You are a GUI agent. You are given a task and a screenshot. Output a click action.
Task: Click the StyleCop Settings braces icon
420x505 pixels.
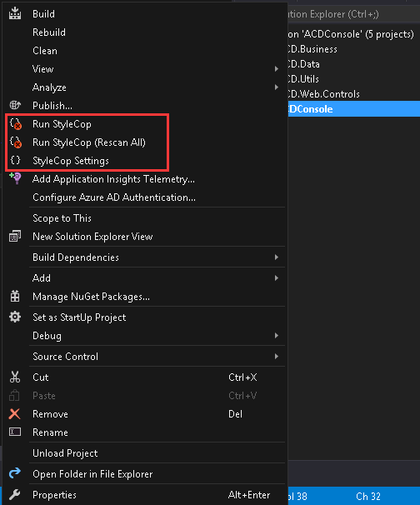15,160
